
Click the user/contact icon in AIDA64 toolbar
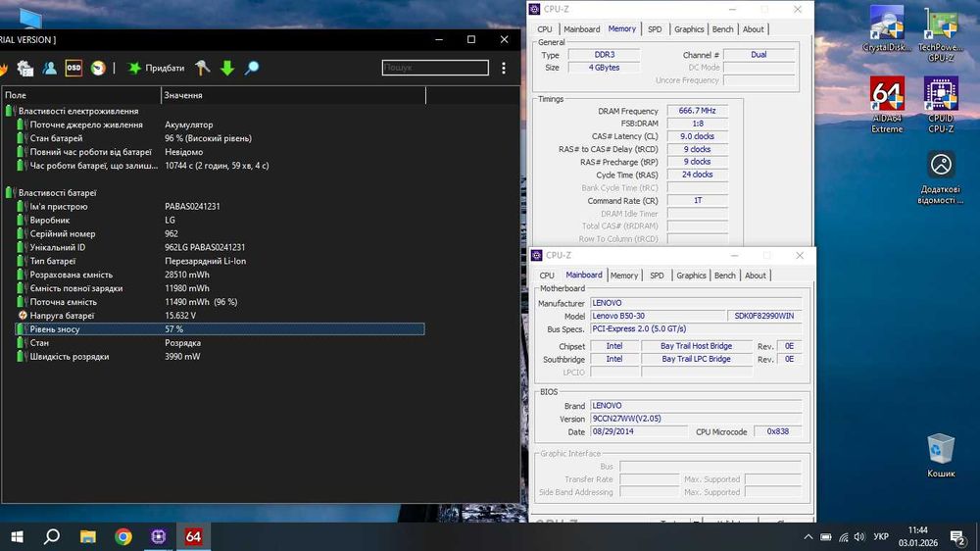click(49, 69)
